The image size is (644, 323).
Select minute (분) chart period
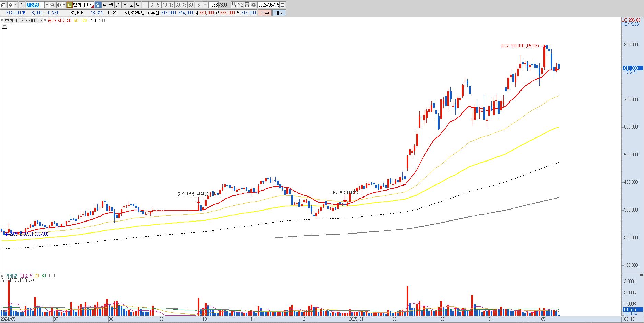pyautogui.click(x=125, y=5)
